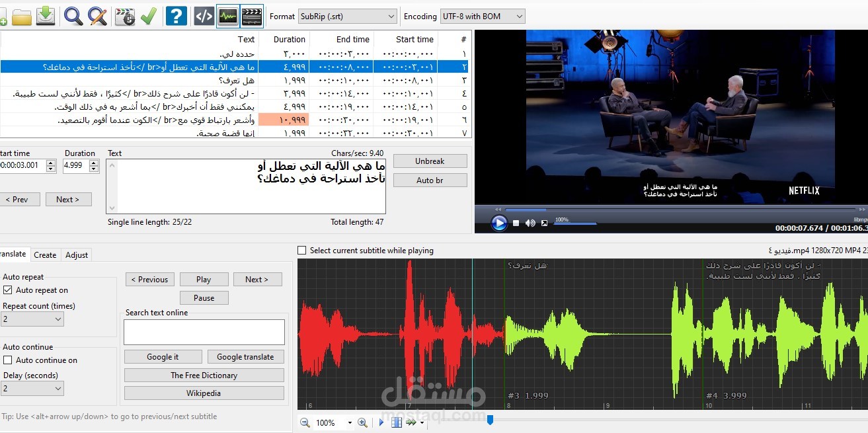The width and height of the screenshot is (868, 433).
Task: Increase Start time spinner up arrow
Action: click(x=51, y=162)
